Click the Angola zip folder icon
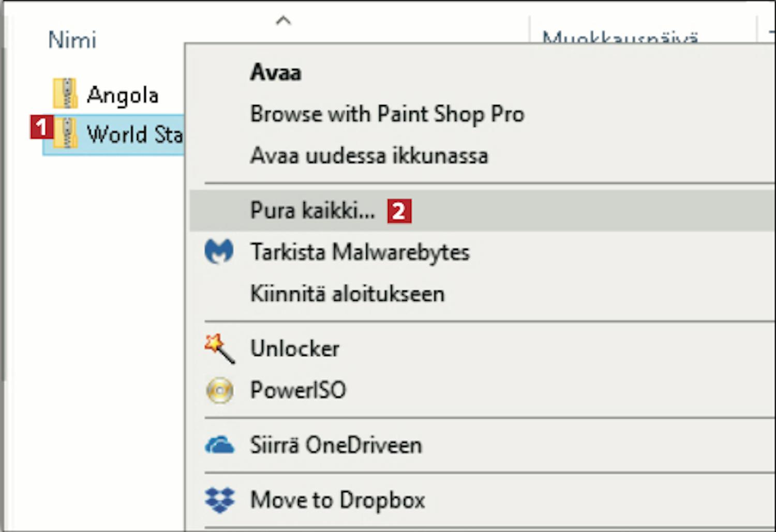Screen dimensions: 776x532 66,94
